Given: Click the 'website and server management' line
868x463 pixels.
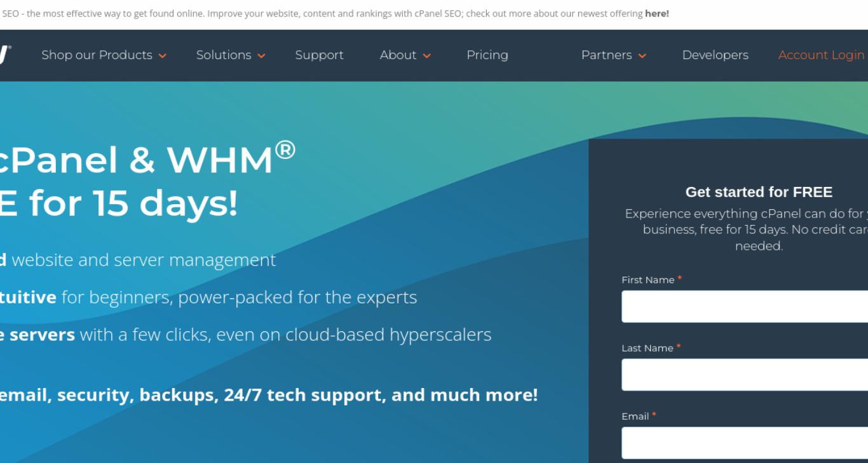Looking at the screenshot, I should tap(144, 260).
